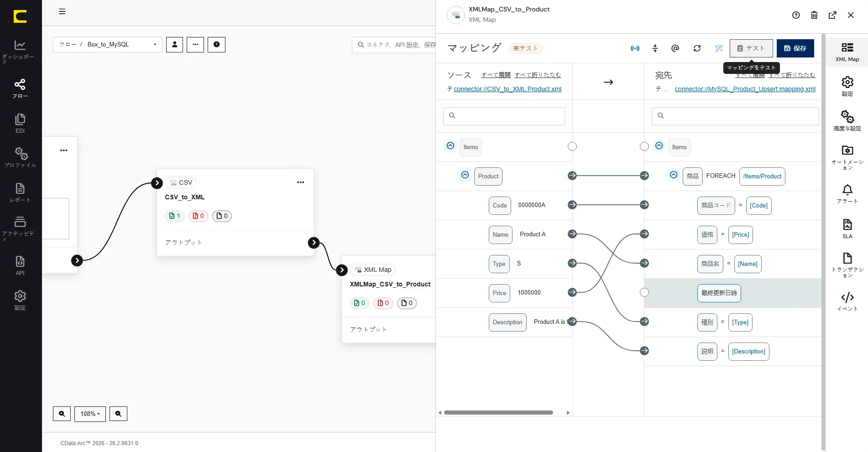Viewport: 868px width, 452px height.
Task: Select the 最終更新日時 destination field
Action: point(719,293)
